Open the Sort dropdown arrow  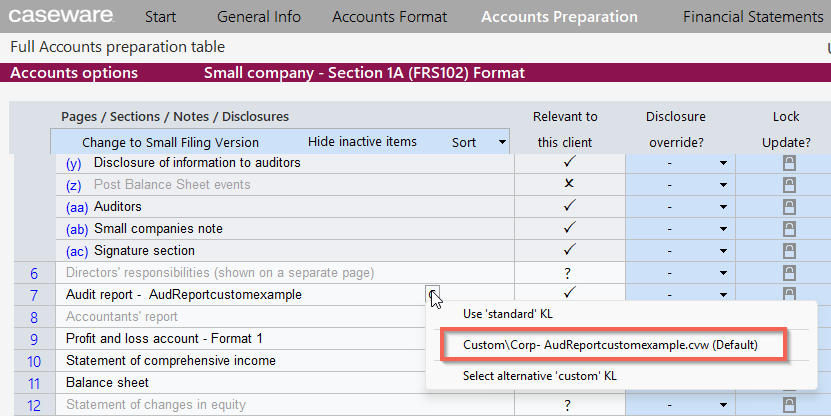pos(501,142)
